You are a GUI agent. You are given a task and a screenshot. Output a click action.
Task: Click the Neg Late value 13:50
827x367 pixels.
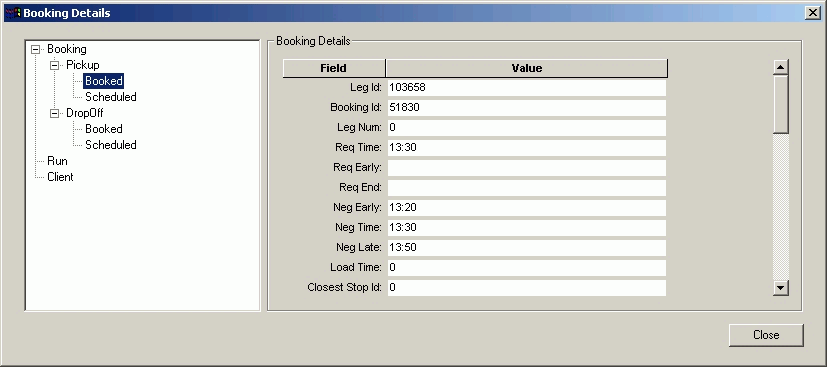click(x=527, y=248)
